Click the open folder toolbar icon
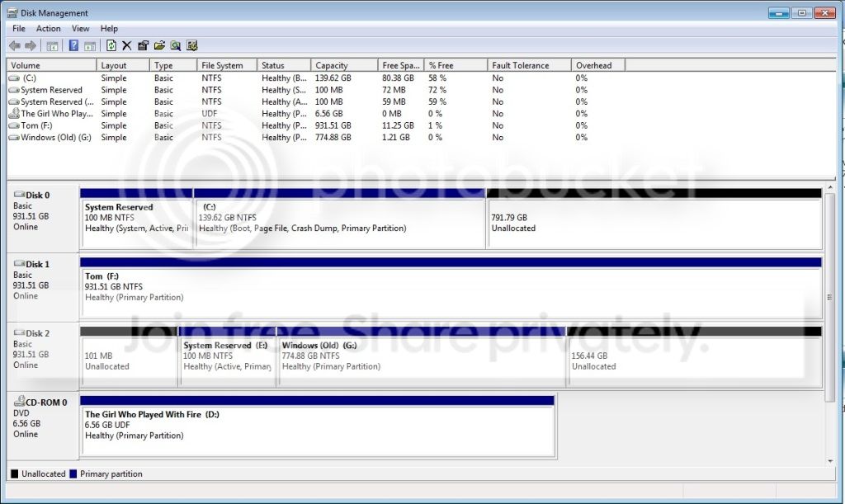Screen dimensions: 845x504 159,45
